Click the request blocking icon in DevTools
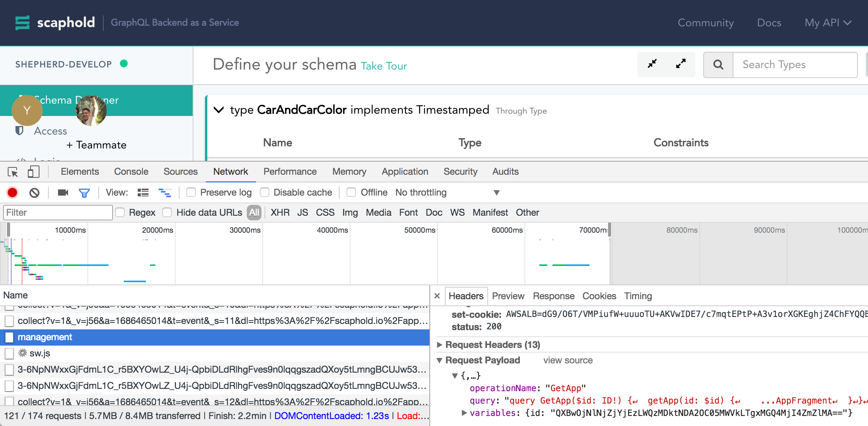The width and height of the screenshot is (868, 426). click(x=34, y=193)
